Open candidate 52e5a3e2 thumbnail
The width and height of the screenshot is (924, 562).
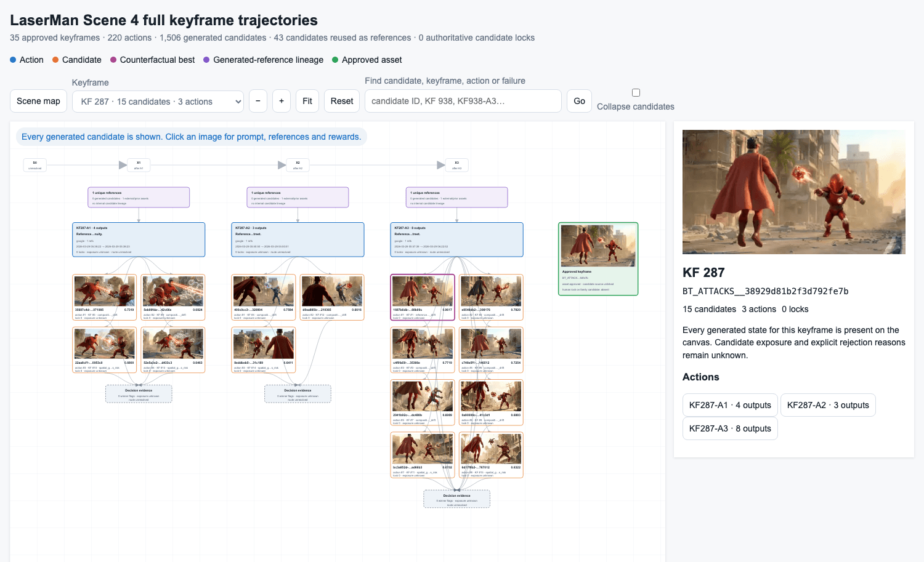pos(173,343)
